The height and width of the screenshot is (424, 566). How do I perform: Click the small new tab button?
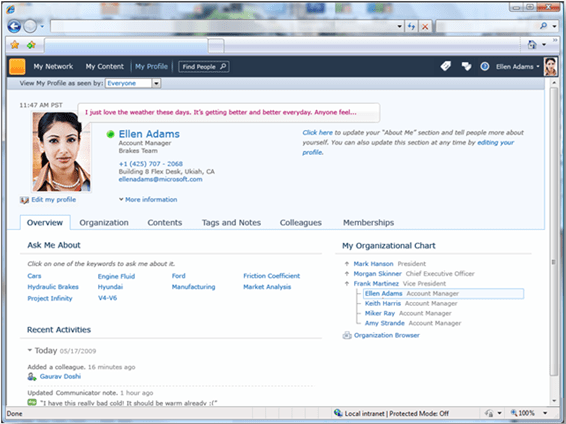[216, 46]
